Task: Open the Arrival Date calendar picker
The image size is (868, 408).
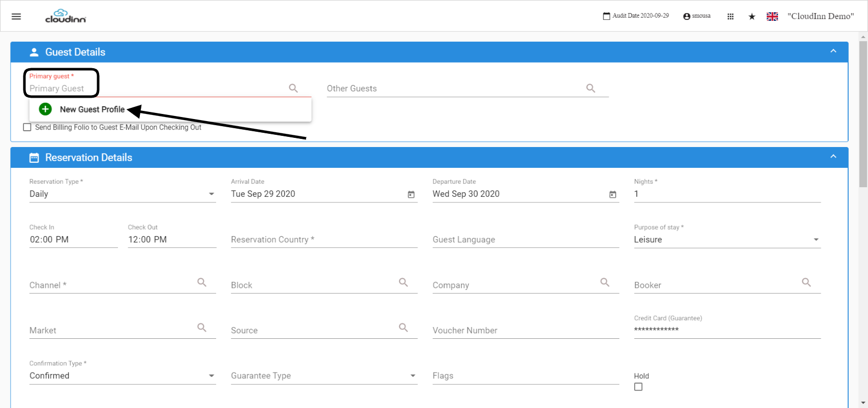Action: [x=411, y=194]
